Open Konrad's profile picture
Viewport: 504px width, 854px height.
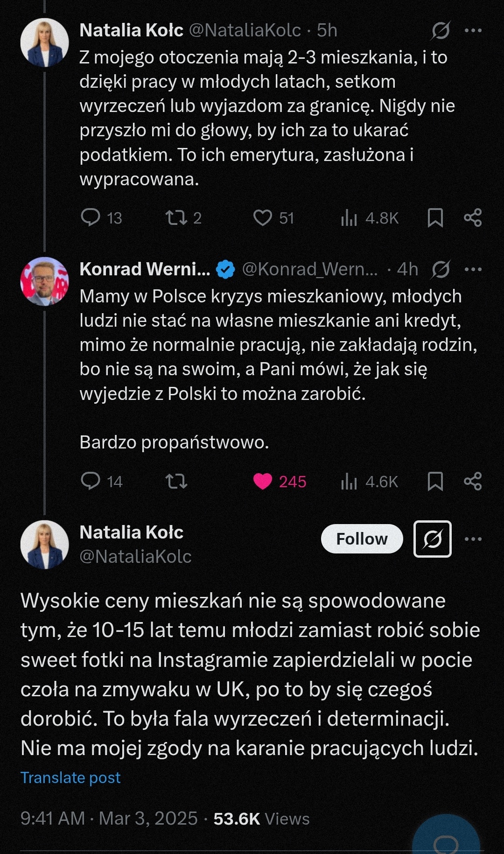pos(45,281)
